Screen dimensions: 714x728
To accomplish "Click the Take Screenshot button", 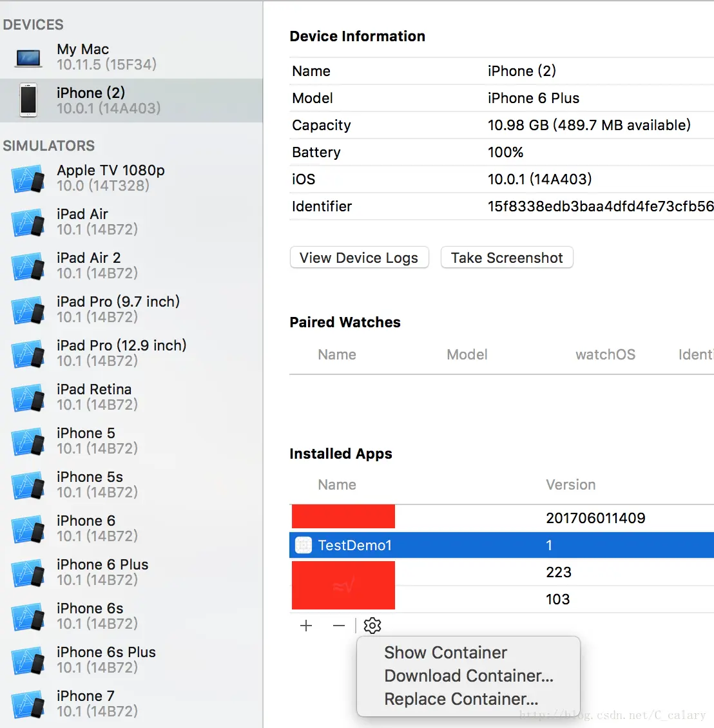I will pyautogui.click(x=507, y=258).
